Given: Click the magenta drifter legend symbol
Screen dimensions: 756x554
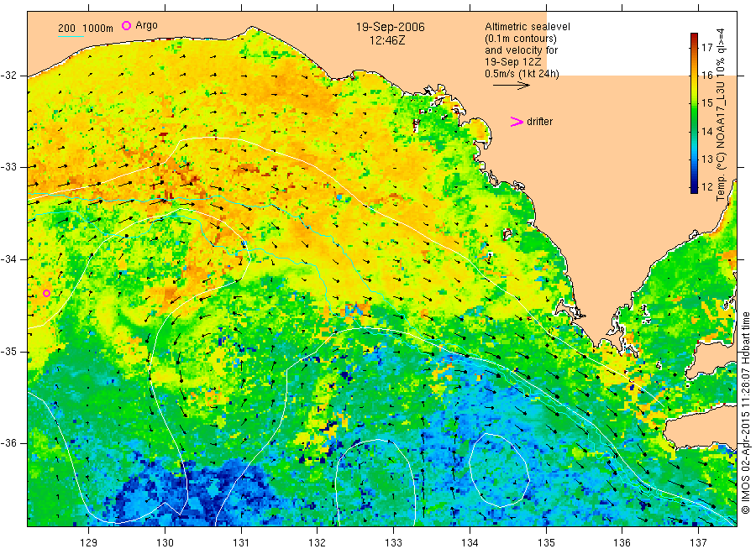Looking at the screenshot, I should coord(517,122).
